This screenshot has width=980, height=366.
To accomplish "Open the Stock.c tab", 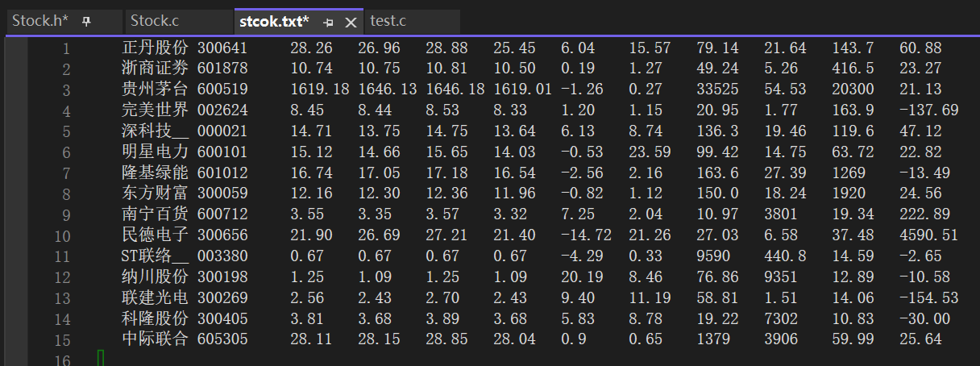I will pos(156,21).
